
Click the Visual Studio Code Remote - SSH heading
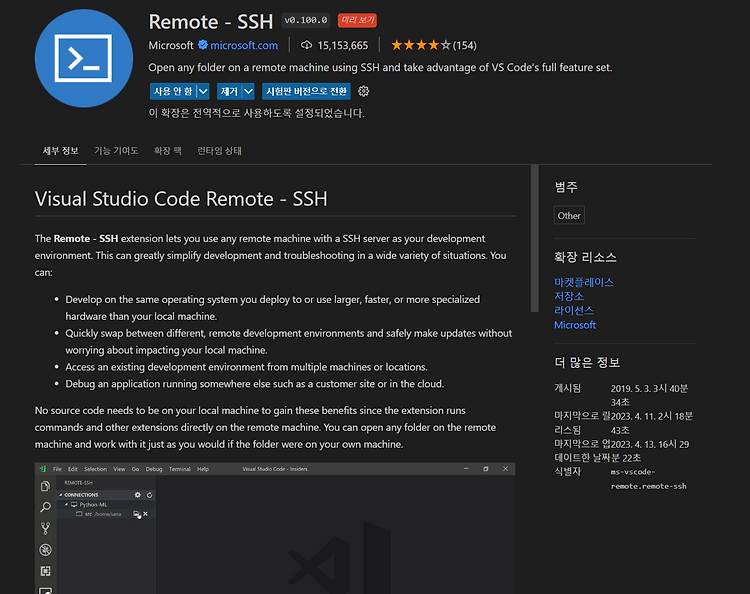[181, 198]
